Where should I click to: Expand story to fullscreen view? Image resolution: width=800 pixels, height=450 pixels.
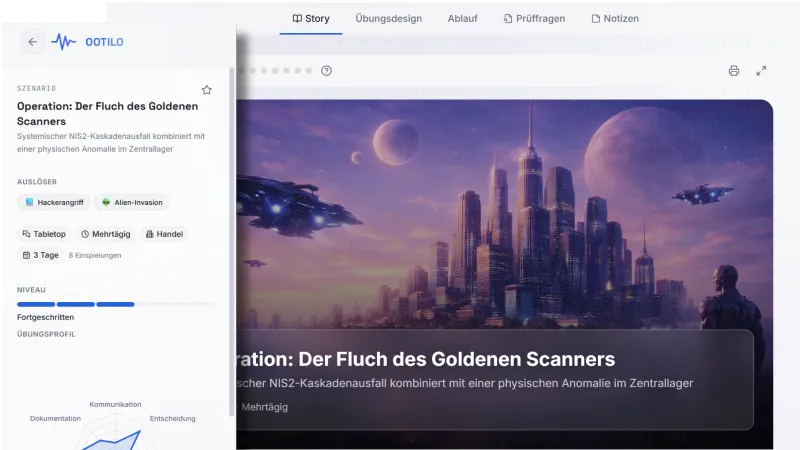(761, 71)
